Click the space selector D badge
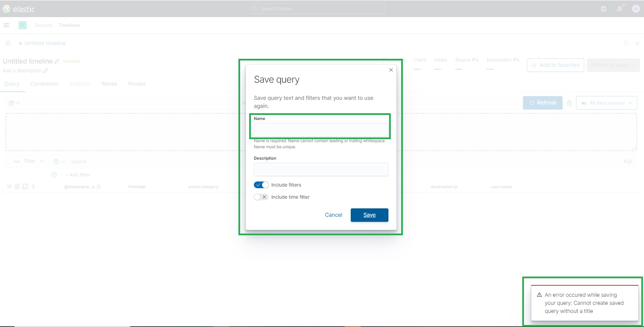The image size is (644, 327). pyautogui.click(x=23, y=25)
